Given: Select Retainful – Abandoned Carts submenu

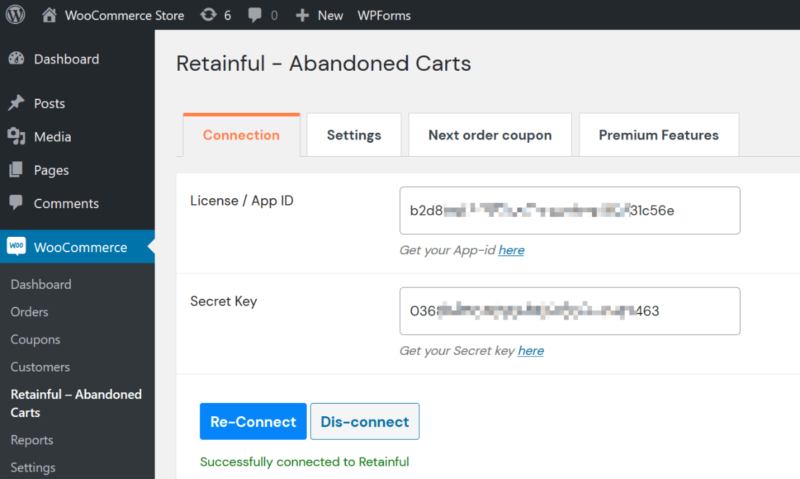Looking at the screenshot, I should (76, 403).
